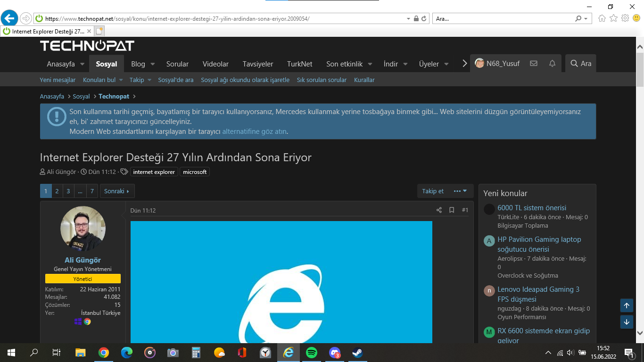The height and width of the screenshot is (362, 644).
Task: Expand the Son etkinlik dropdown arrow
Action: pos(370,64)
